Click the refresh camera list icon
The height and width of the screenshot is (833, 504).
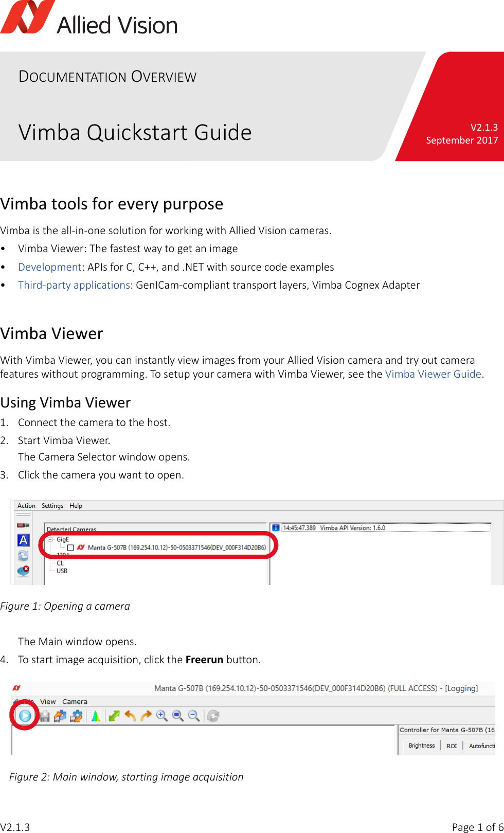point(24,556)
